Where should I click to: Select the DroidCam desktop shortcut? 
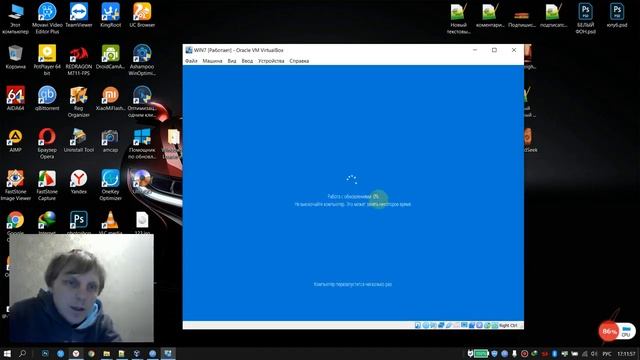tap(110, 57)
